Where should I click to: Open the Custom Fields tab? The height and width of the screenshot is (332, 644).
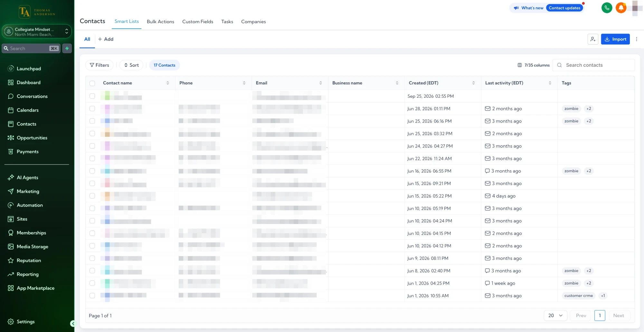(x=198, y=22)
